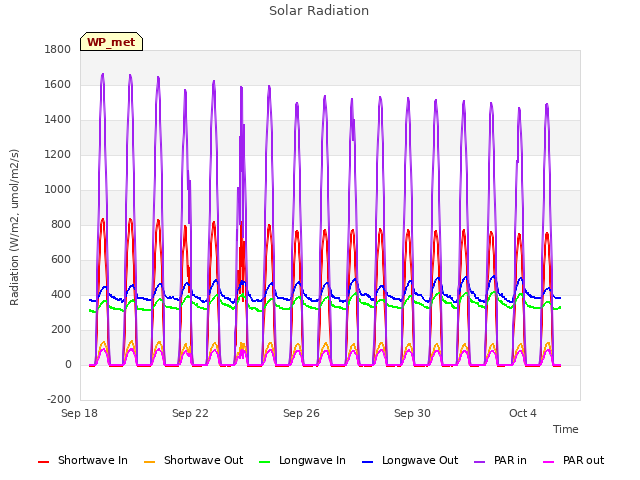Click the Sep 18 x-axis label
The image size is (640, 480).
[x=79, y=413]
